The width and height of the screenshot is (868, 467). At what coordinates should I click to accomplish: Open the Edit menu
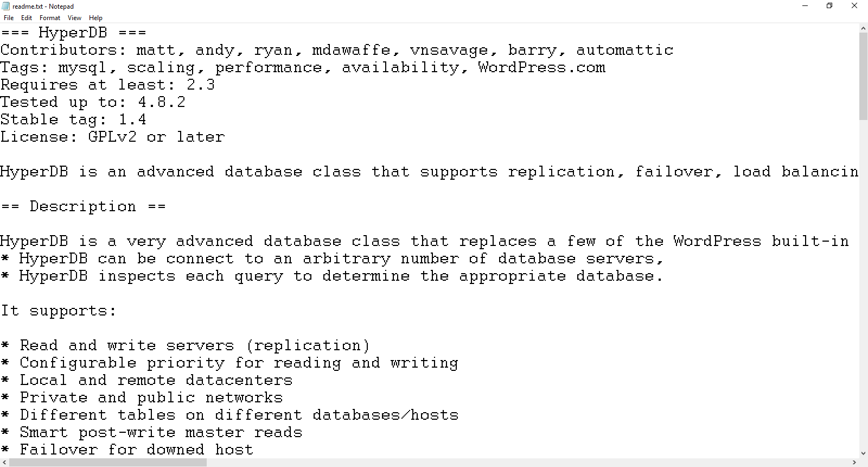[27, 18]
